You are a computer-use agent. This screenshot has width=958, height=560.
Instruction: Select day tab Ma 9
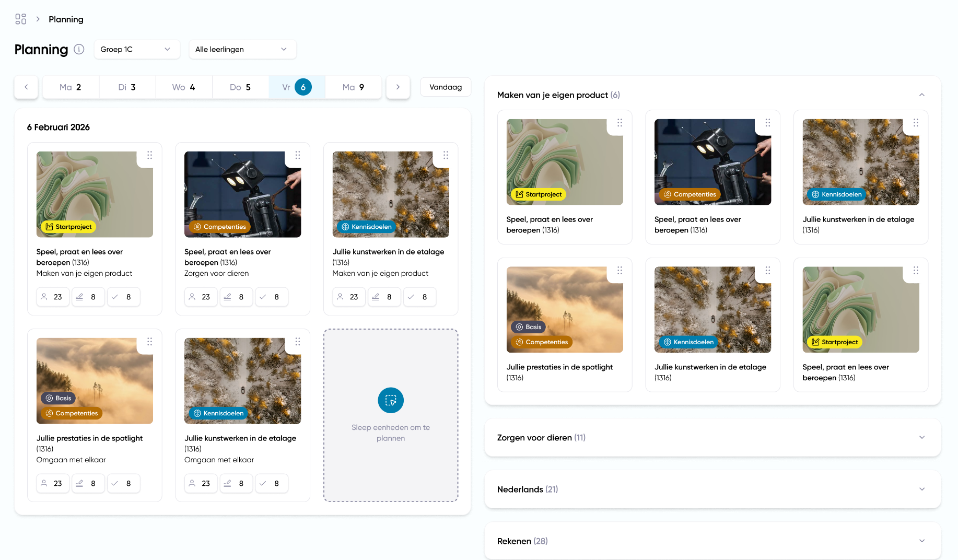[354, 87]
